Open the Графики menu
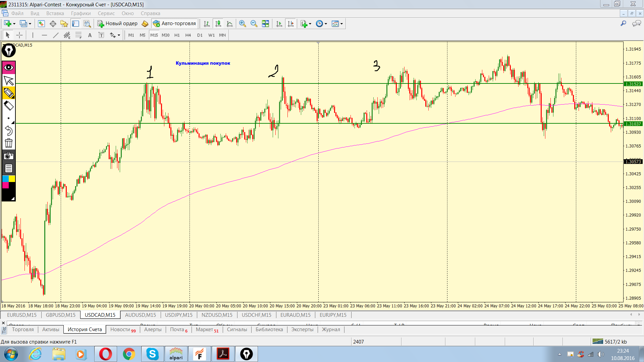 (81, 13)
